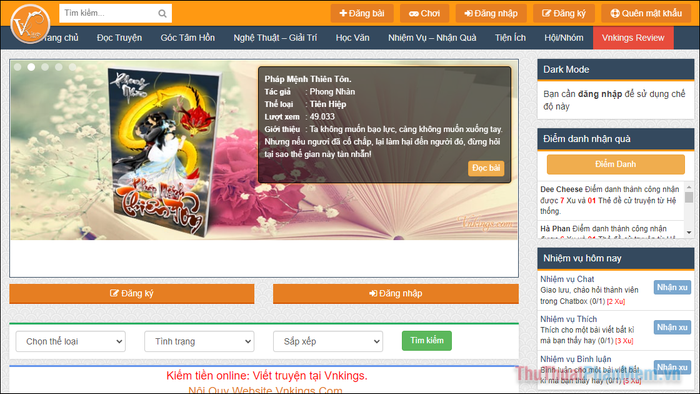Select the fourth slider dot

pos(59,67)
